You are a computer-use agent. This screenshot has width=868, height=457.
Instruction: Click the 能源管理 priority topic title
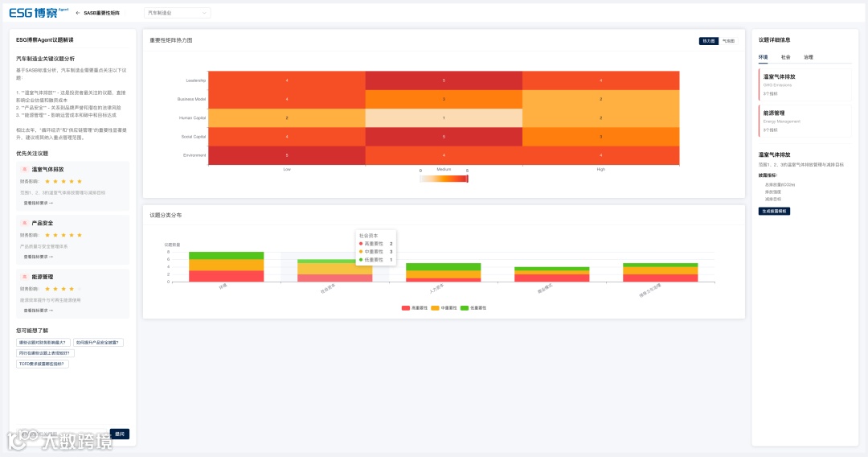[x=43, y=277]
